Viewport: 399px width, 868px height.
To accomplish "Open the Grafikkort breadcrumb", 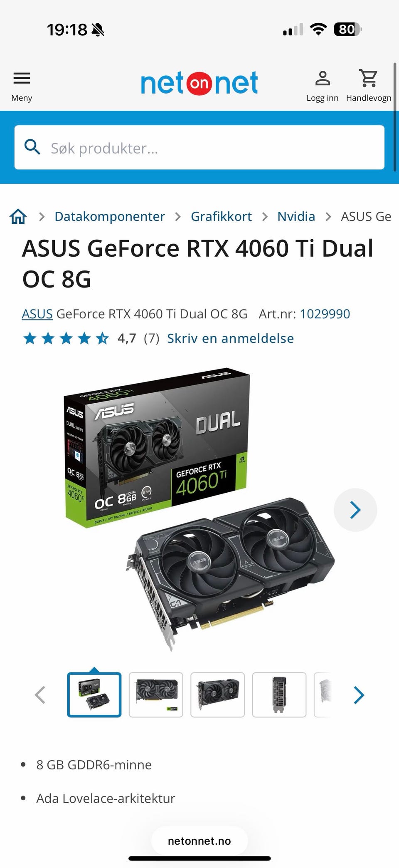I will tap(221, 216).
